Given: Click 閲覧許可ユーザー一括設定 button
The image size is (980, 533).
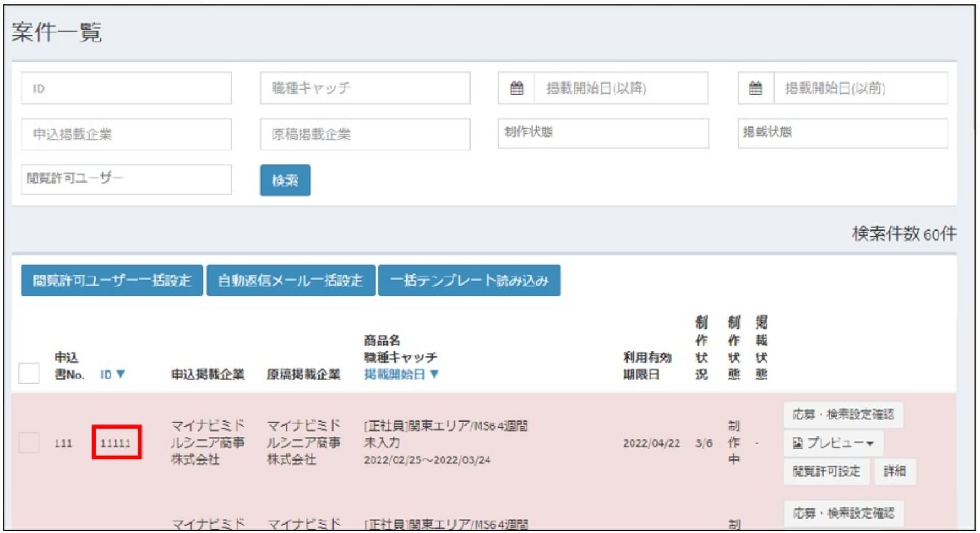Looking at the screenshot, I should point(112,280).
